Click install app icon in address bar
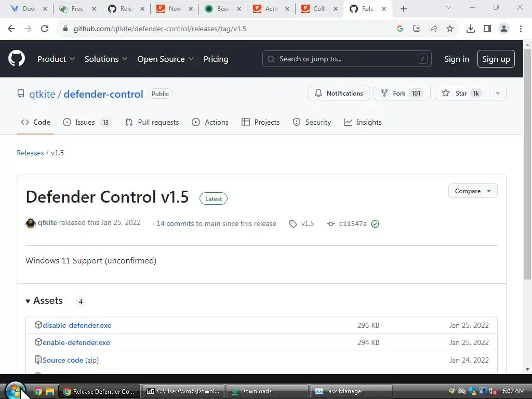Screen dimensions: 532x399 [417, 29]
